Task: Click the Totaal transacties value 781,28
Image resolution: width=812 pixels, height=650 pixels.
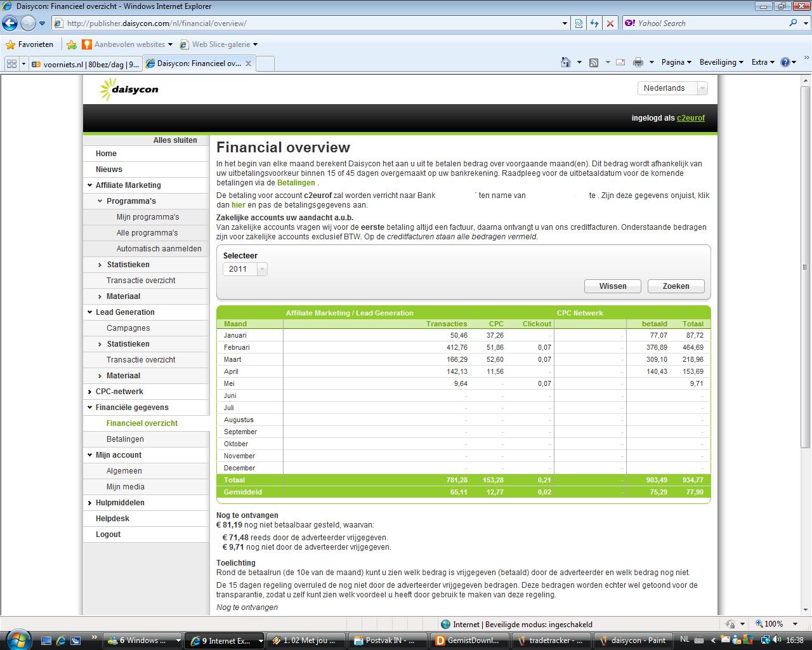Action: [457, 480]
